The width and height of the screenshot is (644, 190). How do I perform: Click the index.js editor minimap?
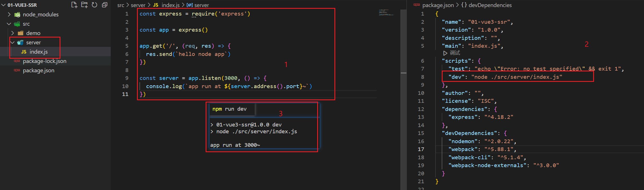click(386, 12)
